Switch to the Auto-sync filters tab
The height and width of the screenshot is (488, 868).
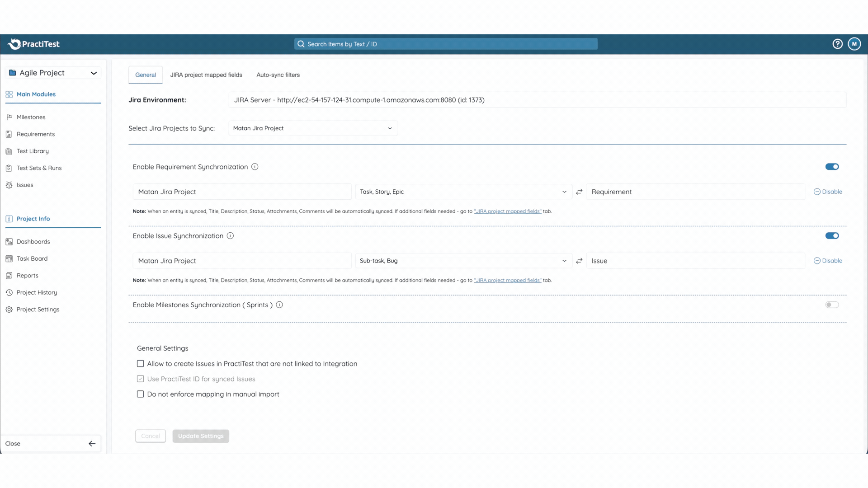point(278,75)
